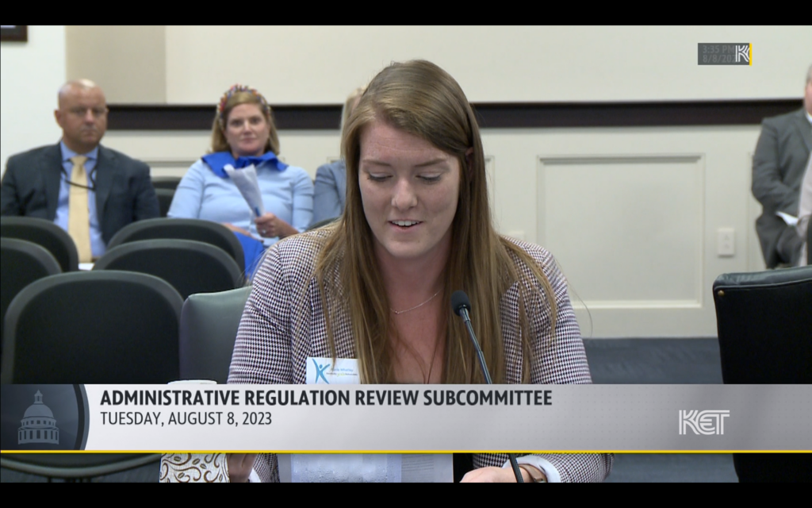Image resolution: width=812 pixels, height=508 pixels.
Task: Click the patterned cup on the desk
Action: [x=193, y=468]
